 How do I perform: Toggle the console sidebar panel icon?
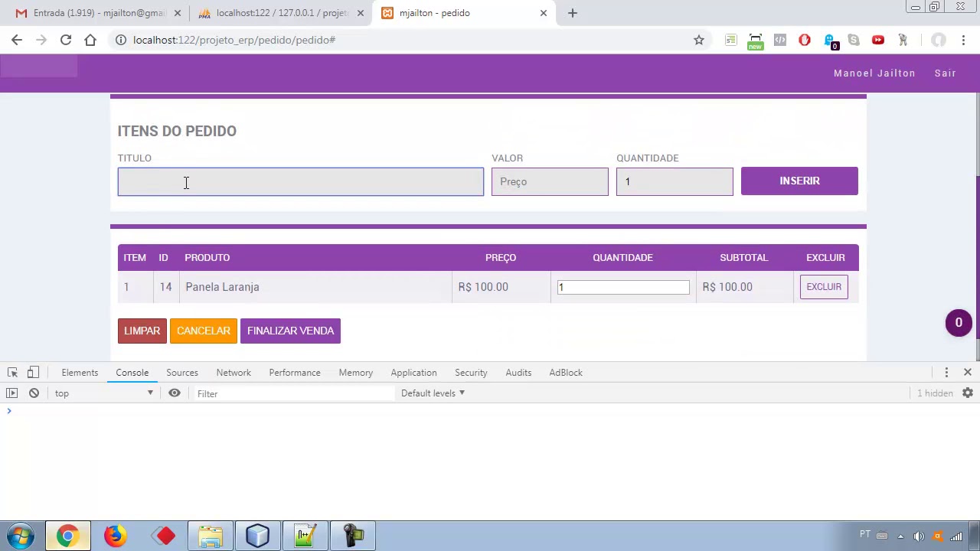click(12, 393)
